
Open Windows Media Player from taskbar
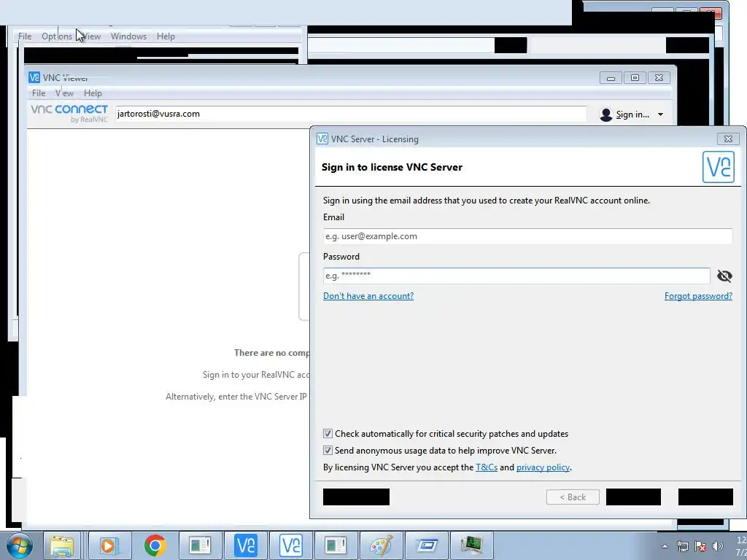coord(108,545)
